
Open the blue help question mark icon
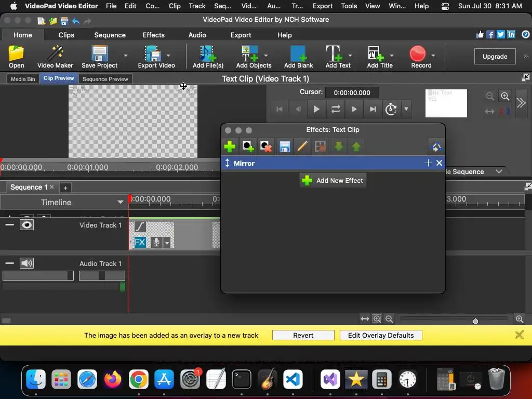(526, 35)
